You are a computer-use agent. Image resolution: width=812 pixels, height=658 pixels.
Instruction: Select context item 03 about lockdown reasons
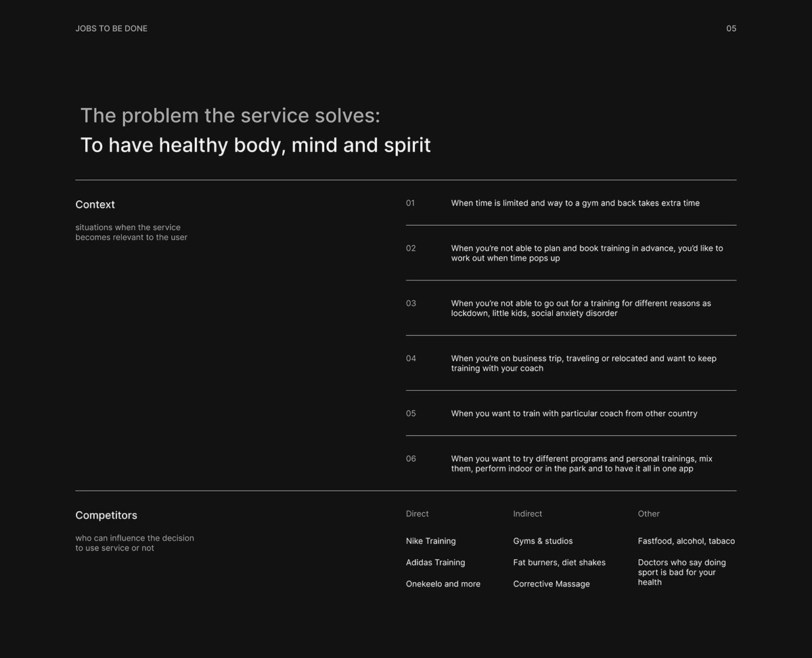(581, 308)
